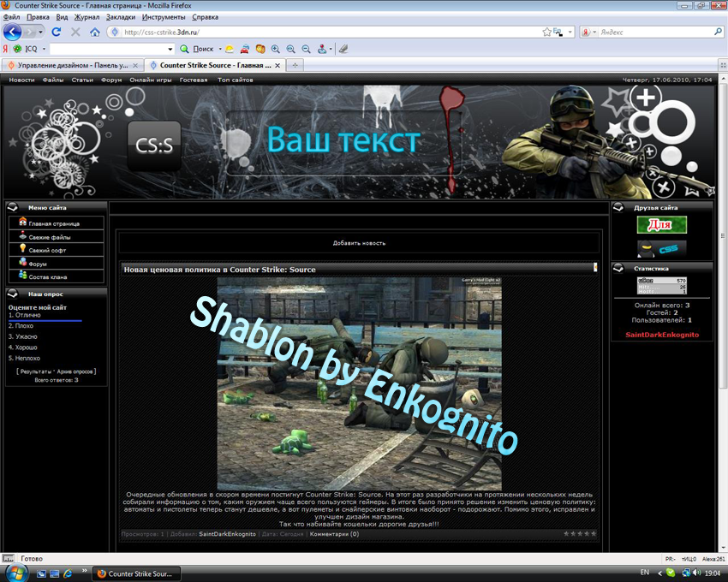This screenshot has width=728, height=582.
Task: Open the Результаты poll link
Action: 36,371
